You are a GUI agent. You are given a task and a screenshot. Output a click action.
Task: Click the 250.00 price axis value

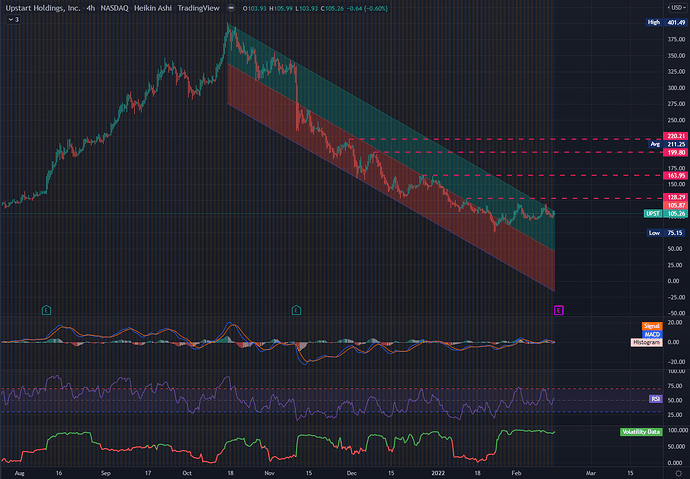(676, 120)
